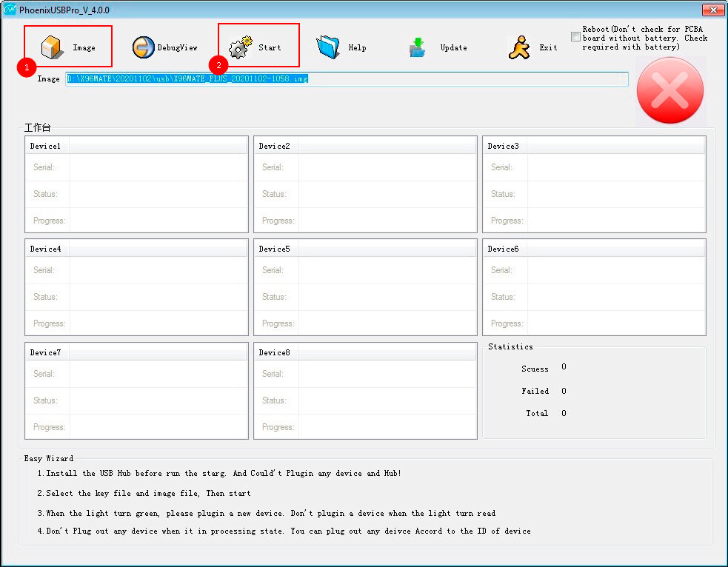728x567 pixels.
Task: Click Easy Wizard step 2 'Select the key file' text
Action: 144,493
